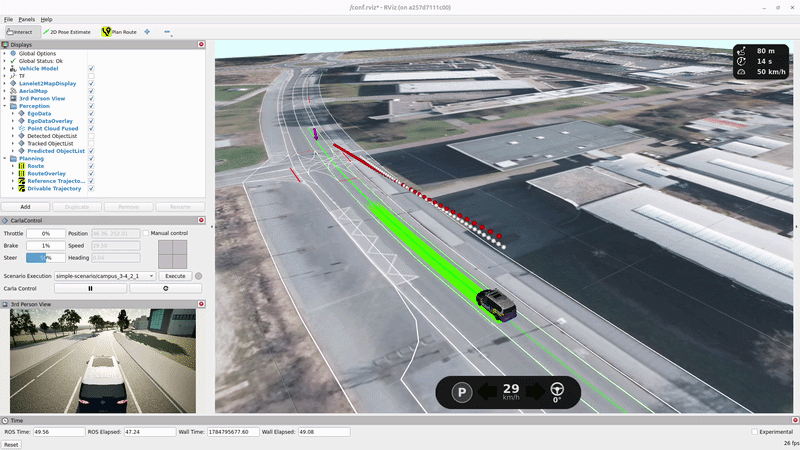This screenshot has height=450, width=800.
Task: Click the blue plus add-tool icon
Action: (147, 32)
